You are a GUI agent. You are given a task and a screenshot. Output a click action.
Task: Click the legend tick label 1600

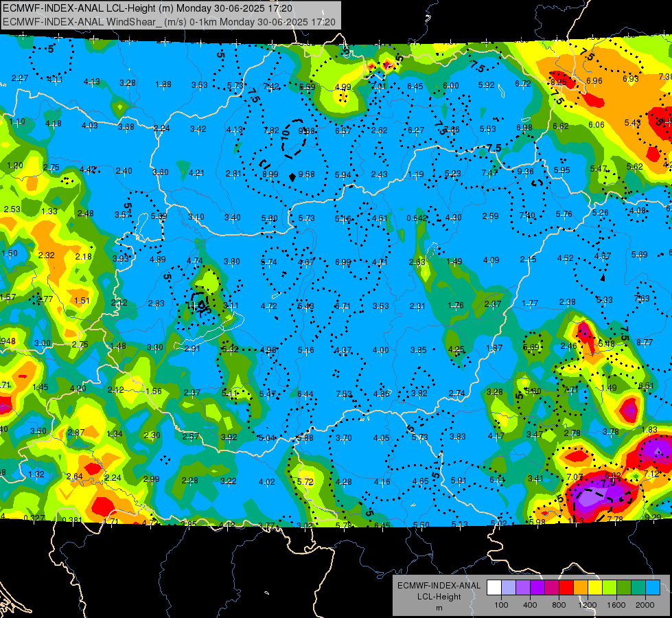(x=616, y=605)
